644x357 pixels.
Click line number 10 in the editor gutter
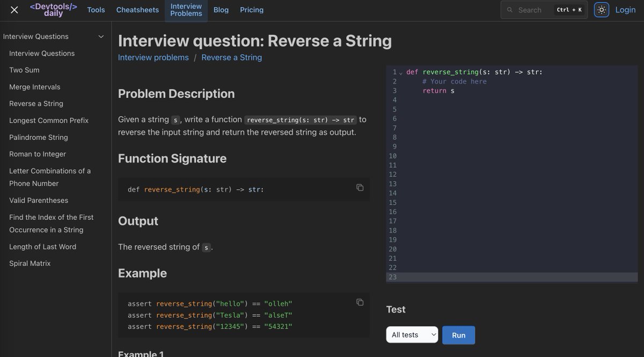[393, 156]
